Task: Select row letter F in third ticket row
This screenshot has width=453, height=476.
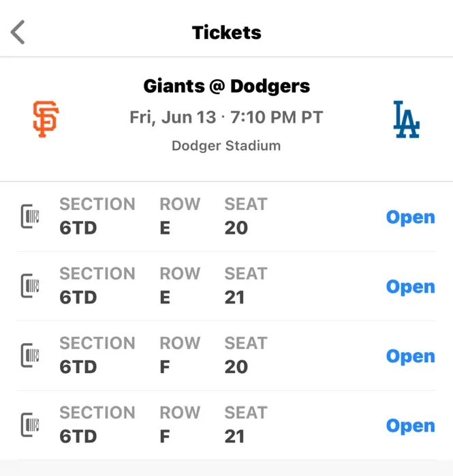Action: pos(165,367)
